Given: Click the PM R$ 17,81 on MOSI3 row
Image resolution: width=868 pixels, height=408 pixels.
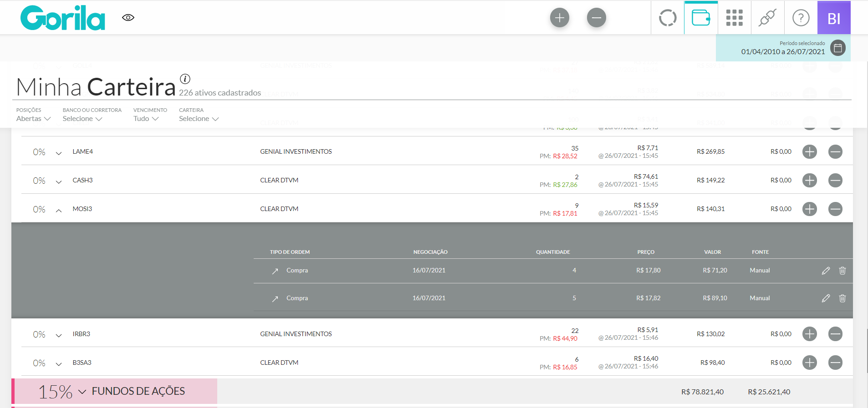Looking at the screenshot, I should (x=558, y=213).
